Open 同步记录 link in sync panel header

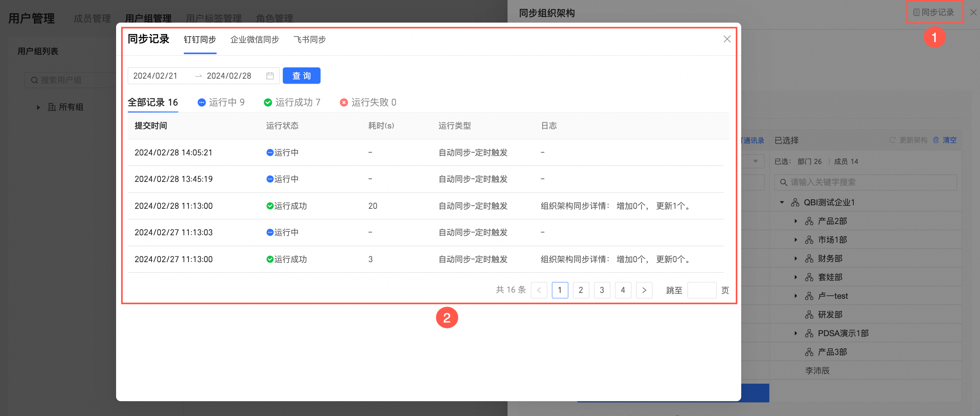(x=934, y=12)
